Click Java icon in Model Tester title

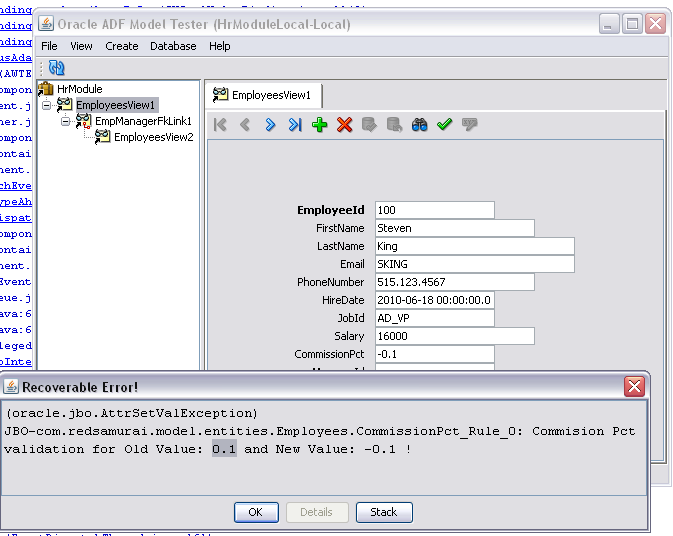pyautogui.click(x=46, y=24)
